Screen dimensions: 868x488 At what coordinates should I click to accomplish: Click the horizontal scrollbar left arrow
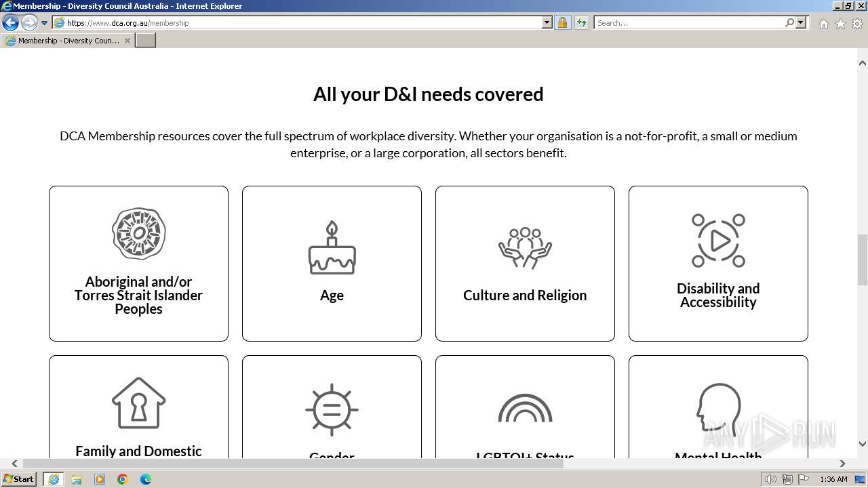(x=14, y=464)
